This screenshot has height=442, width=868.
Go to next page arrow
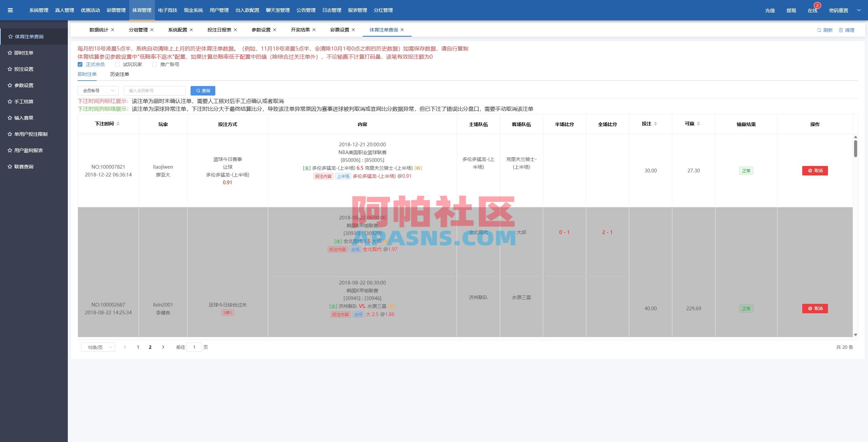[x=163, y=347]
